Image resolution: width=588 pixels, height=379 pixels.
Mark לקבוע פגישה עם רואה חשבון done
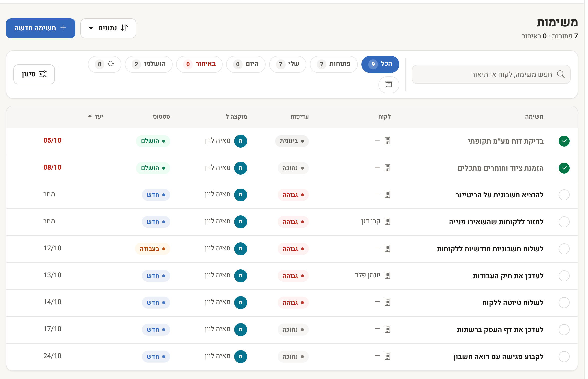(x=564, y=357)
